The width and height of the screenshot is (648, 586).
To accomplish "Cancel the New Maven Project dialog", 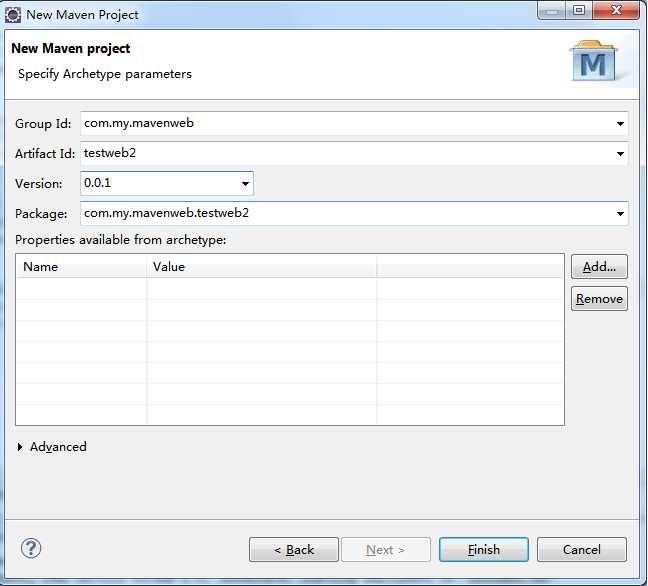I will click(581, 550).
